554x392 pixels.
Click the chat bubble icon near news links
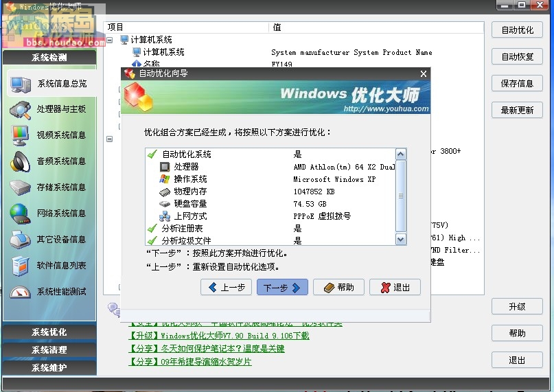[114, 309]
